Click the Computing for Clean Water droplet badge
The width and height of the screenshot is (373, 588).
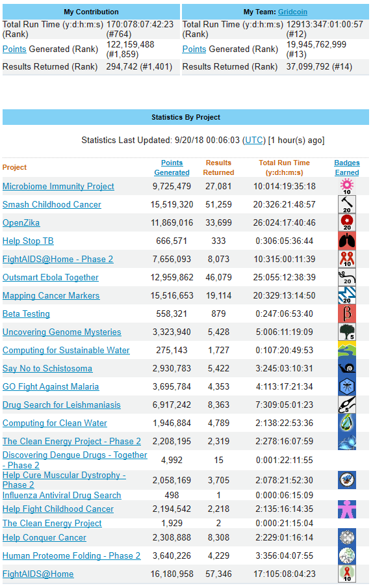[347, 423]
